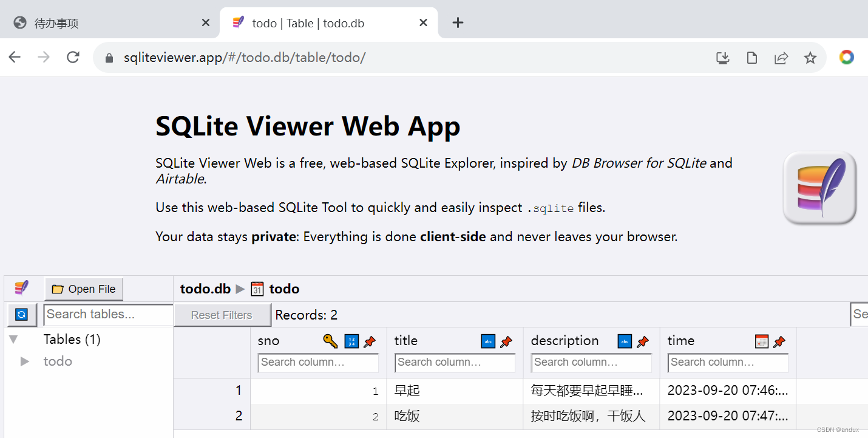
Task: Click the SQLite Viewer logo icon
Action: click(21, 287)
